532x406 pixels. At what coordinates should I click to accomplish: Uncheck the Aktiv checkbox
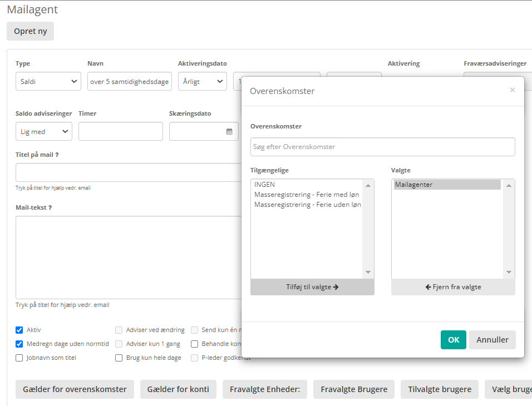click(19, 330)
